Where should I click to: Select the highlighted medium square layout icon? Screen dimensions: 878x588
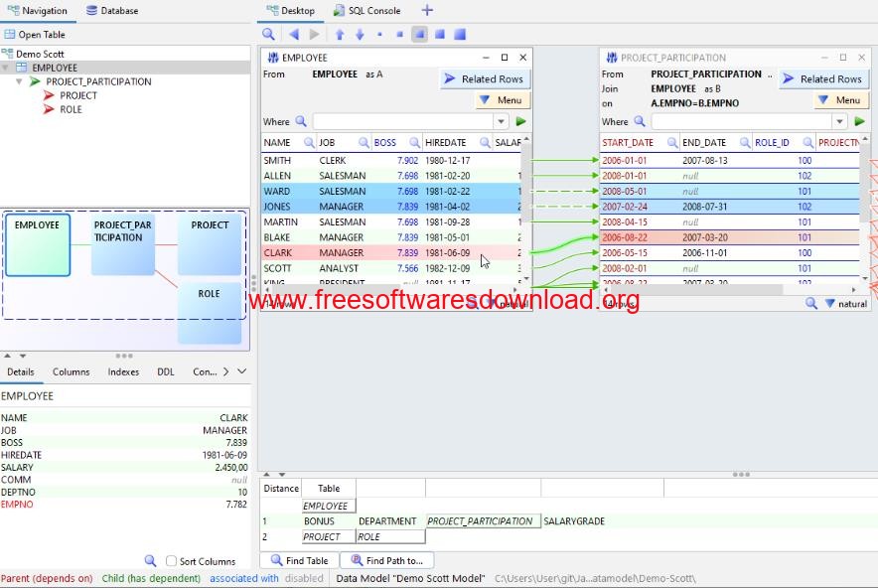(x=419, y=34)
